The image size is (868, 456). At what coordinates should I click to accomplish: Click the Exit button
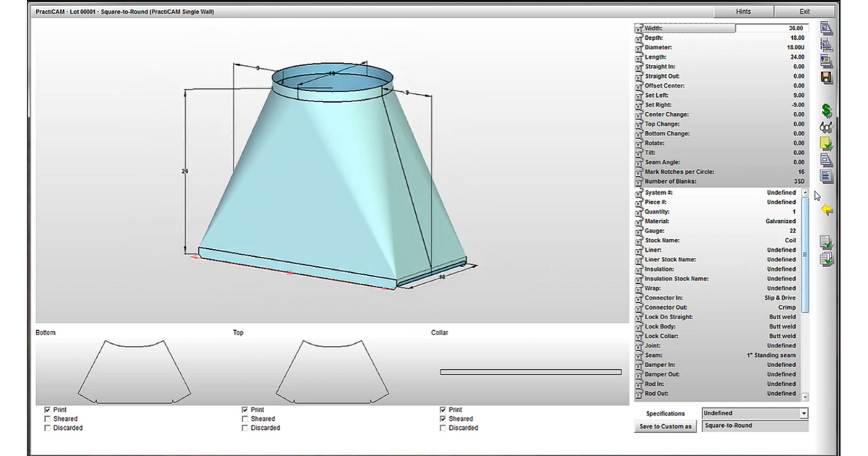click(804, 12)
